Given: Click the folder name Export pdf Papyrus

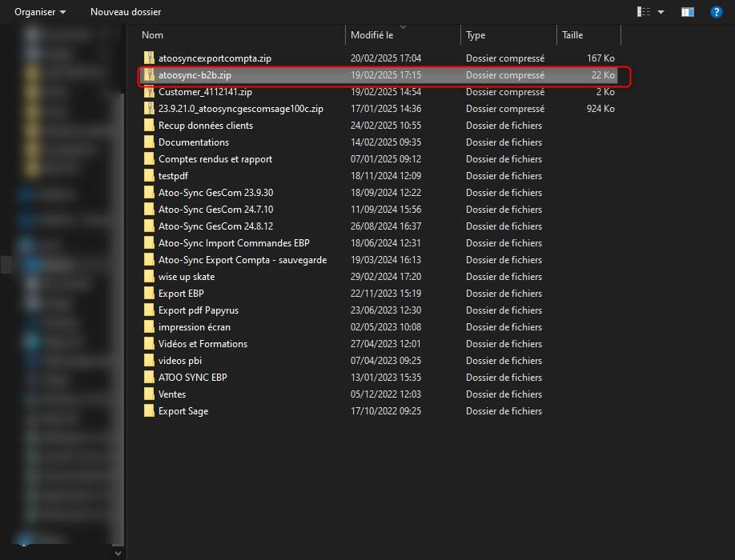Looking at the screenshot, I should [x=199, y=310].
